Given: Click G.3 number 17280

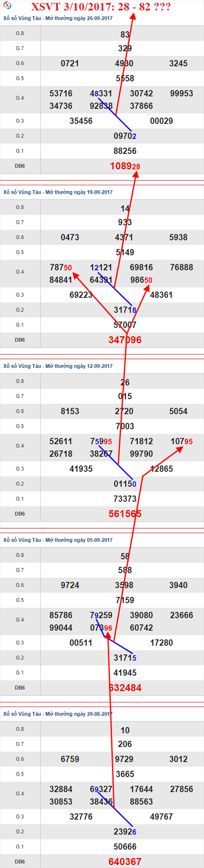Looking at the screenshot, I should coord(161,643).
